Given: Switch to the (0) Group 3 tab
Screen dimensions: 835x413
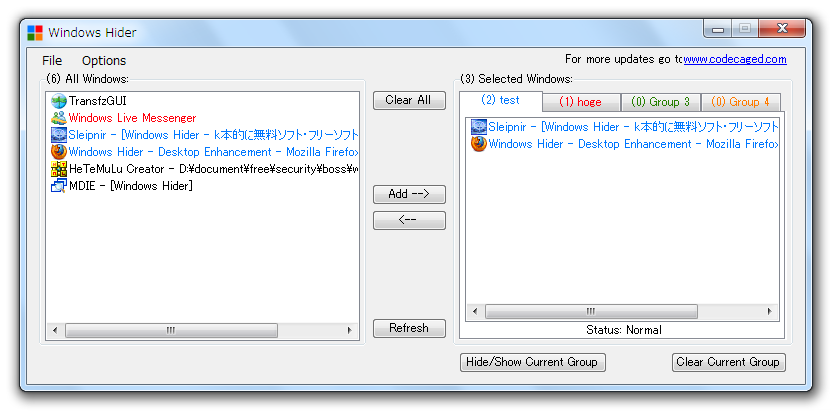Looking at the screenshot, I should (x=661, y=102).
